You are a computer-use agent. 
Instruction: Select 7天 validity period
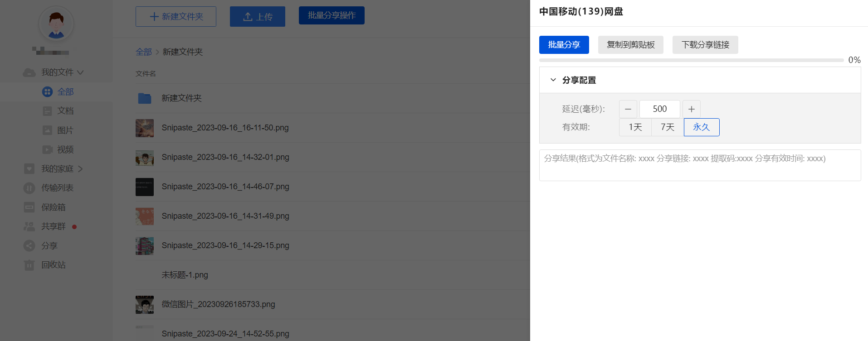click(x=667, y=127)
